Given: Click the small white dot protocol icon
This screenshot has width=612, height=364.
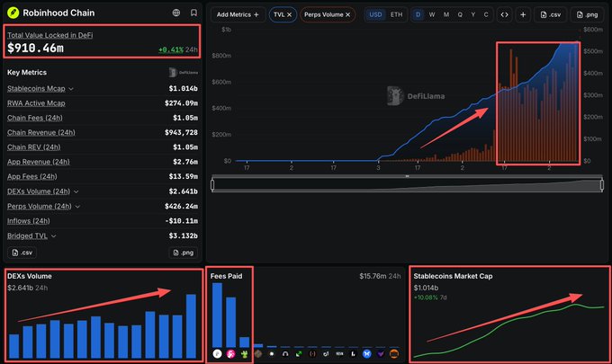Looking at the screenshot, I should coord(272,353).
